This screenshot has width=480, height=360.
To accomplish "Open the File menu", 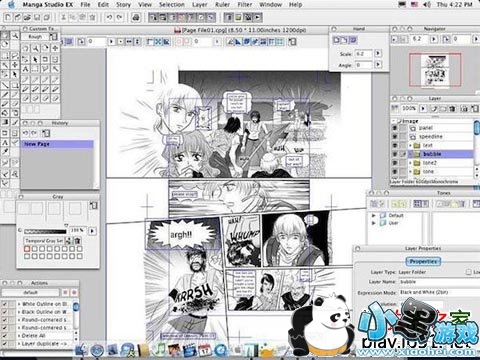I will (85, 5).
